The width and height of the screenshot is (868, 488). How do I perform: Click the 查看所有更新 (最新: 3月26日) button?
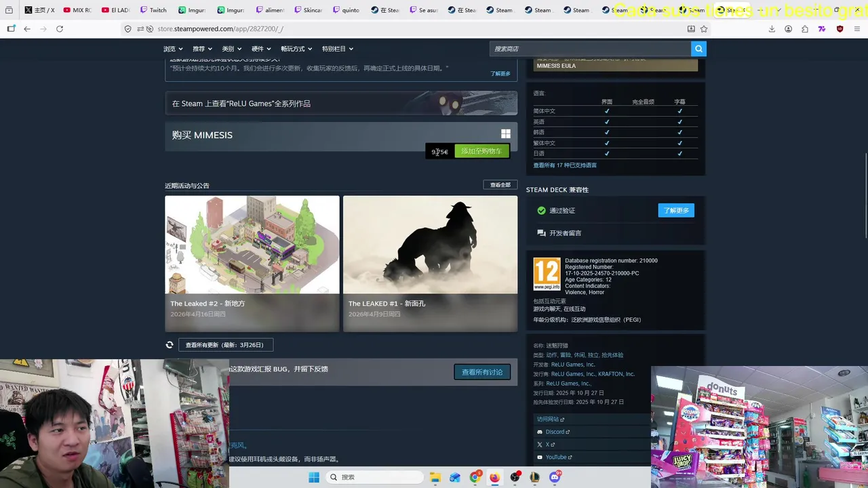point(225,345)
